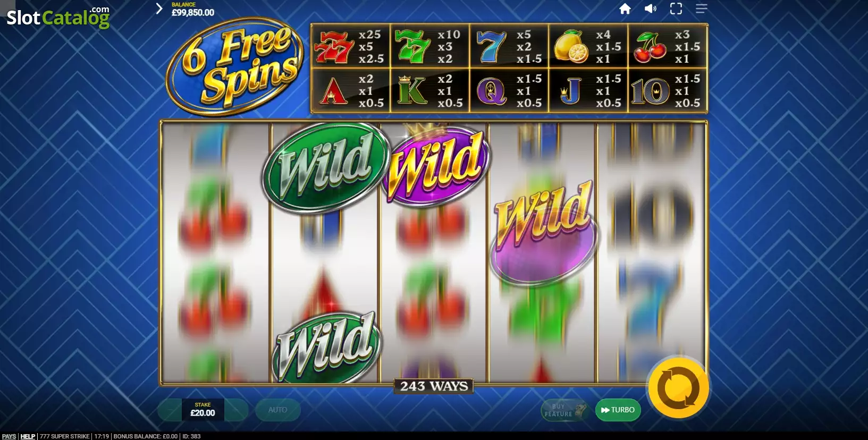Screen dimensions: 868x440
Task: Decrease stake with left arrow
Action: (x=170, y=410)
